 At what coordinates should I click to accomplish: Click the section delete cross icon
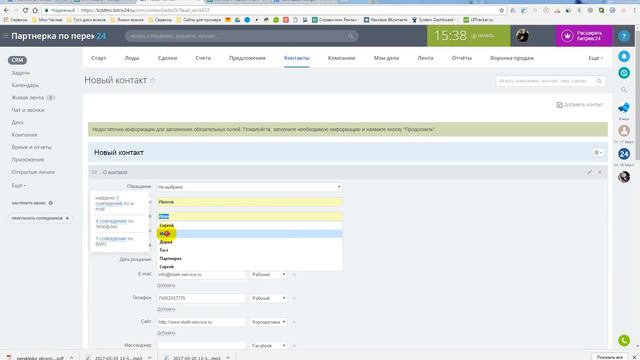[x=600, y=172]
